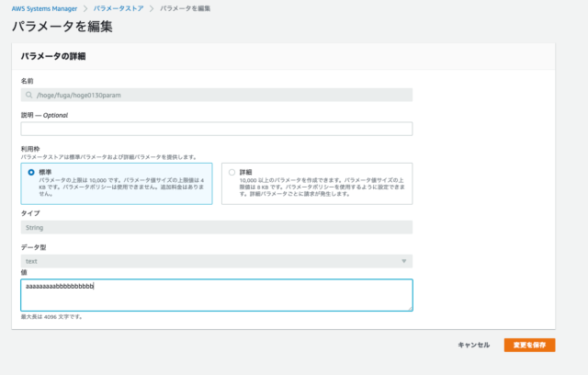Focus the 説明 optional input field

coord(216,129)
